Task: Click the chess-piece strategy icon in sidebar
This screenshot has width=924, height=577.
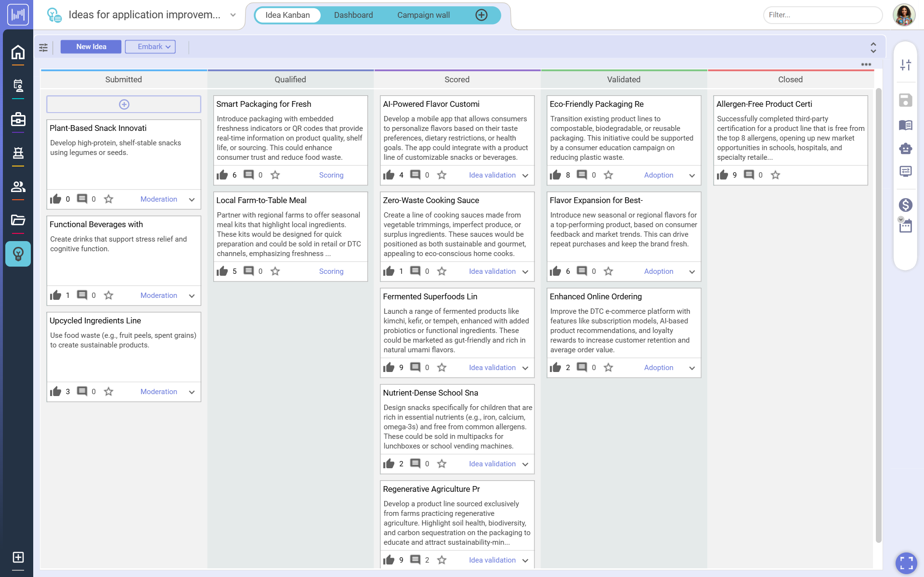Action: (18, 153)
